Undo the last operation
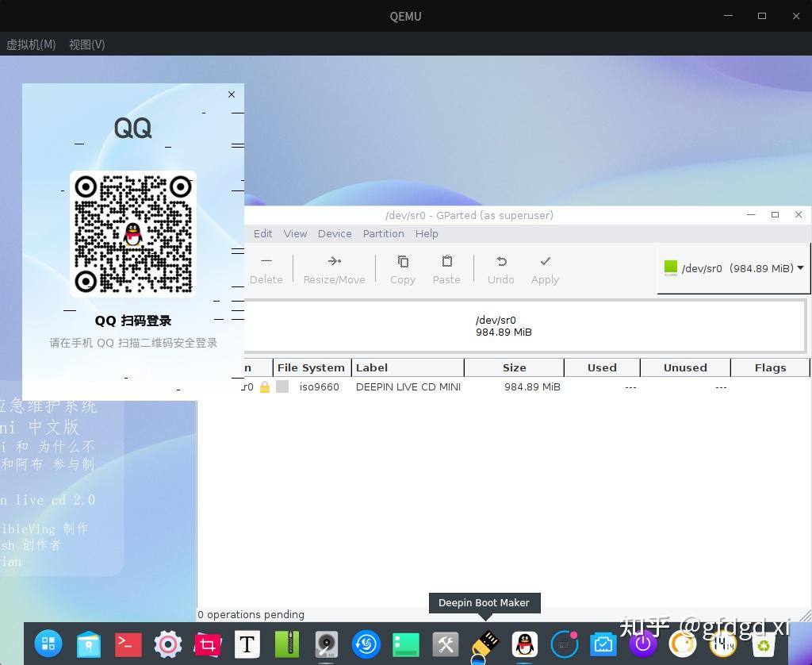The height and width of the screenshot is (665, 812). point(500,270)
